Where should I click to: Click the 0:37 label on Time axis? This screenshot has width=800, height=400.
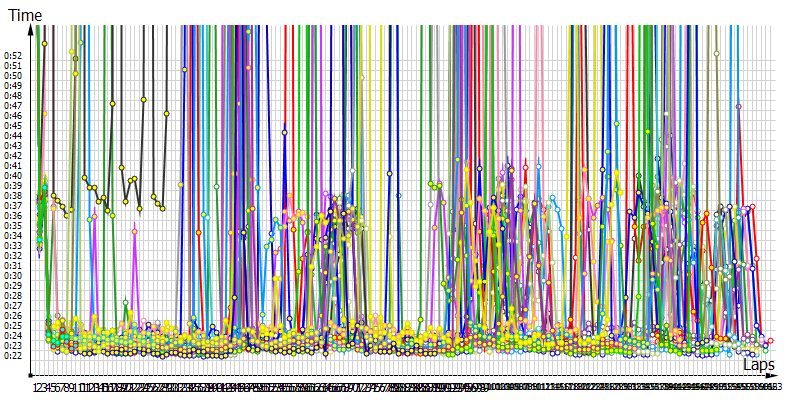tap(13, 205)
